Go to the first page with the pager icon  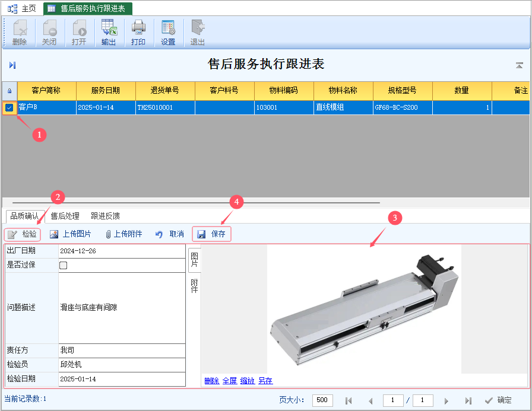[349, 401]
